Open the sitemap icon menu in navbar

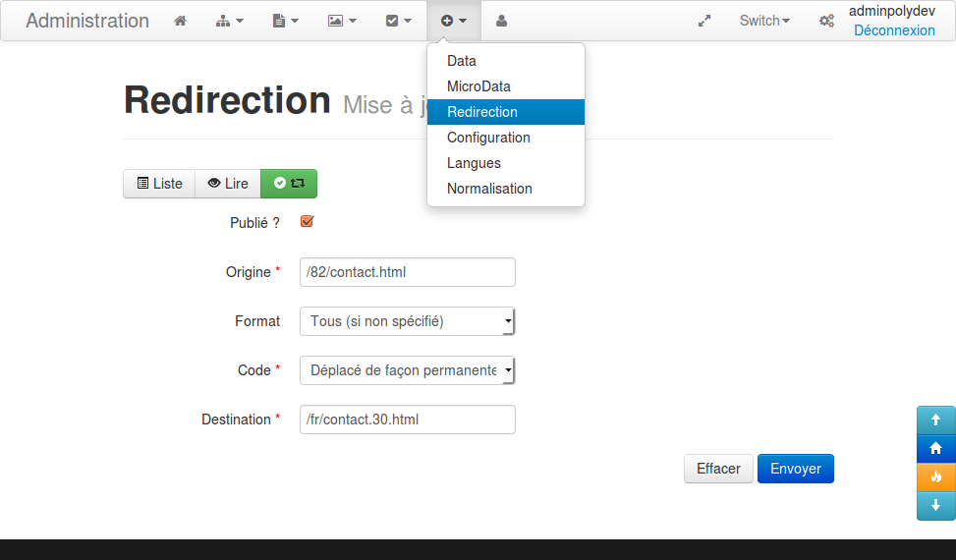click(229, 21)
